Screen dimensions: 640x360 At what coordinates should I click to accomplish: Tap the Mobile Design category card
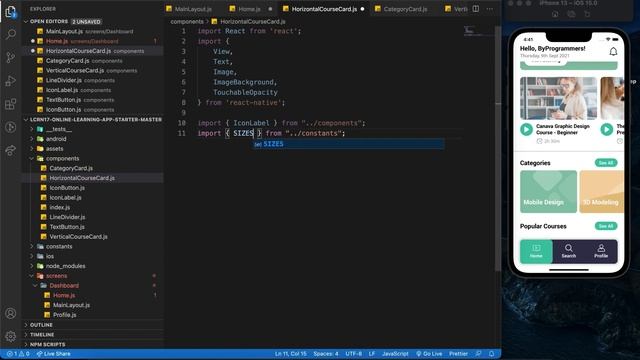(x=549, y=192)
